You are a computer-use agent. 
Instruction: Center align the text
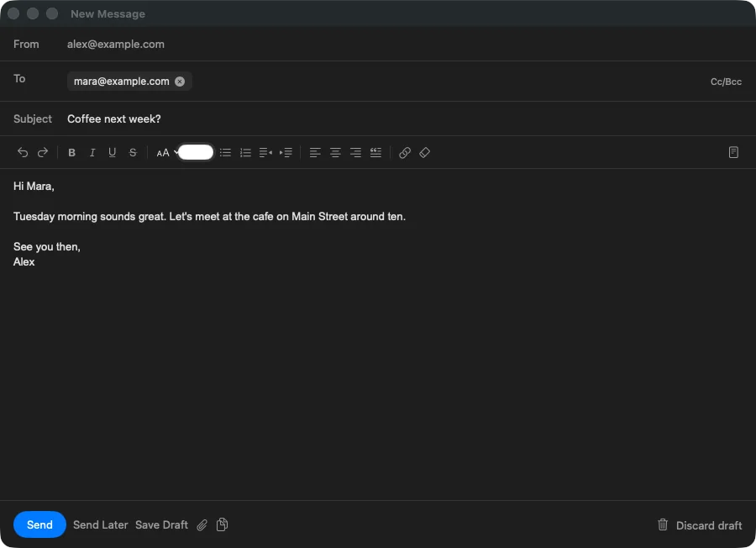pyautogui.click(x=335, y=152)
